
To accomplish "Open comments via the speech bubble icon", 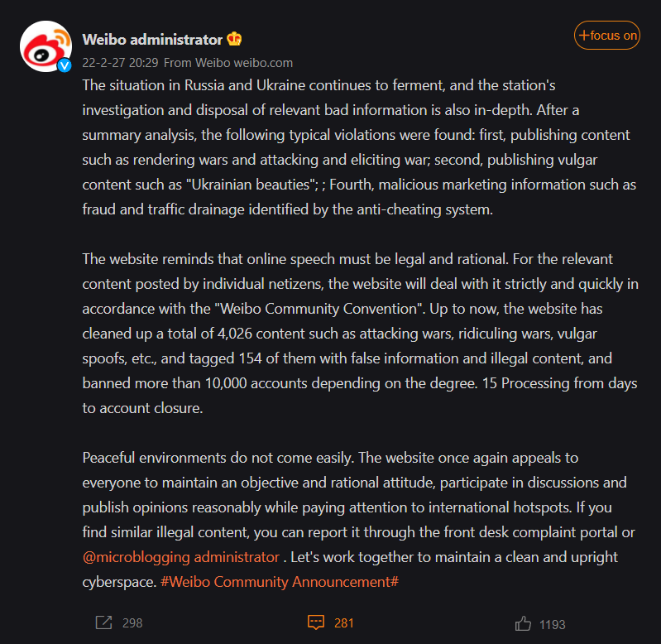I will click(x=315, y=622).
